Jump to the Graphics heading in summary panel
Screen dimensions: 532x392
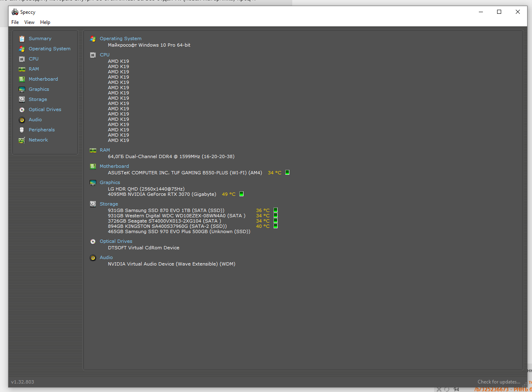pyautogui.click(x=110, y=182)
